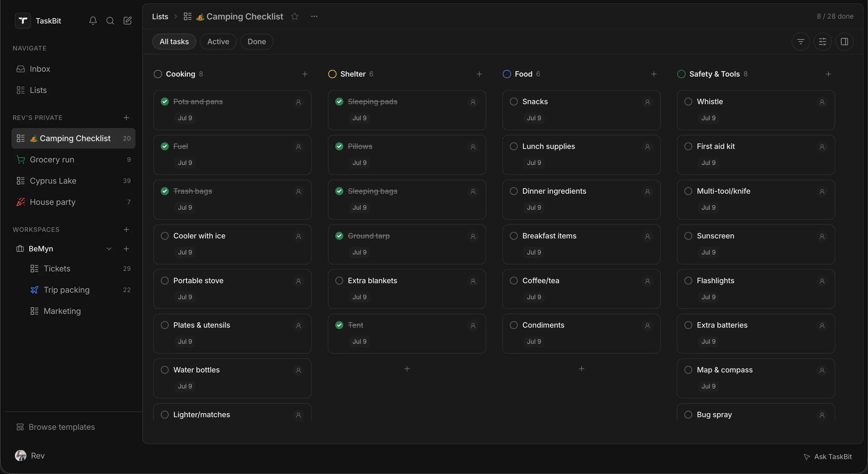The height and width of the screenshot is (474, 868).
Task: Open Inbox in sidebar
Action: click(73, 69)
